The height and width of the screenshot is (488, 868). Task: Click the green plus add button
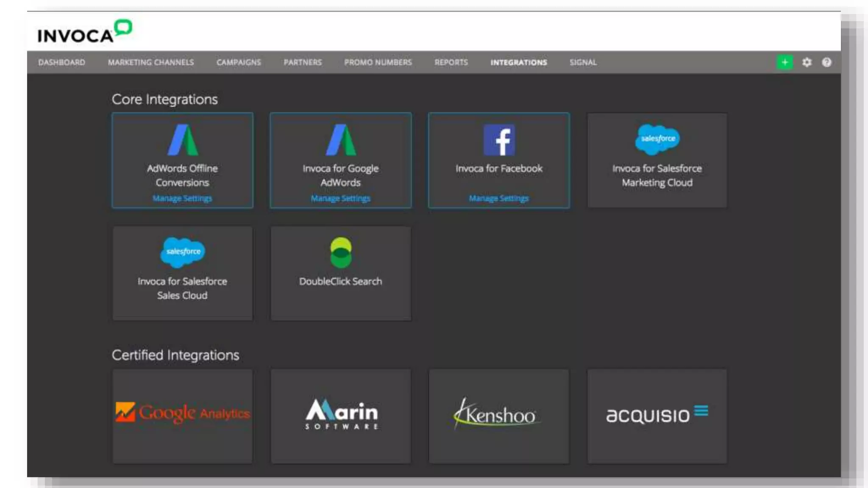(x=785, y=62)
